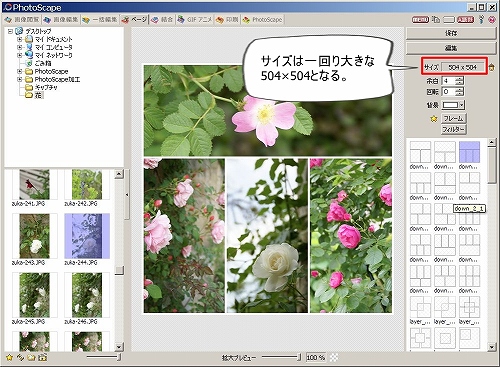Image resolution: width=500 pixels, height=367 pixels.
Task: Select the white rose photo in collage
Action: coord(267,235)
